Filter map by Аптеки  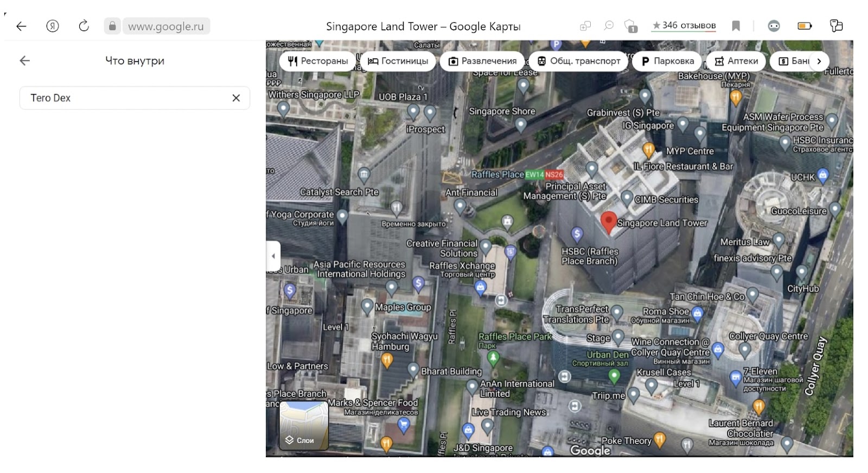(x=736, y=61)
